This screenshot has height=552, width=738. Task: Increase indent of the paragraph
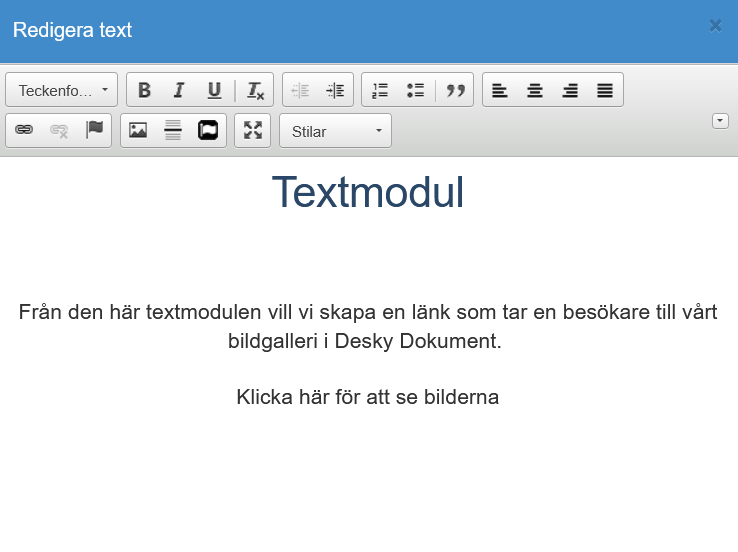(335, 90)
